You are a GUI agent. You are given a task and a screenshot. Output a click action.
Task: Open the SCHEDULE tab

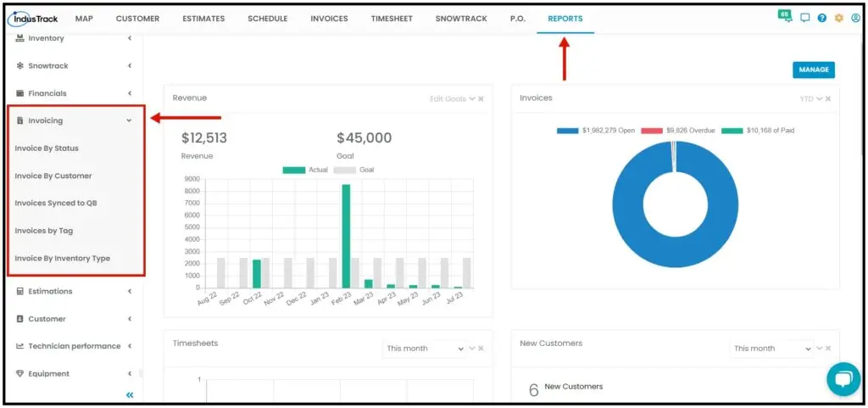[x=268, y=19]
